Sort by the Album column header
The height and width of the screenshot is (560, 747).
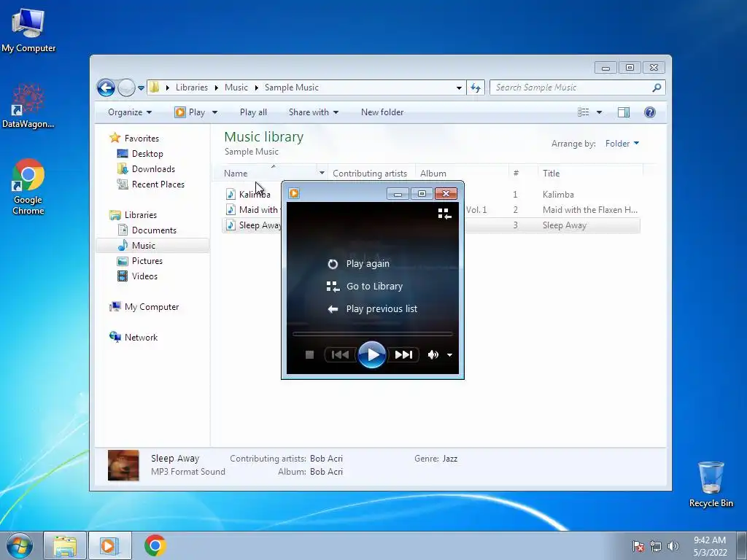pyautogui.click(x=462, y=174)
